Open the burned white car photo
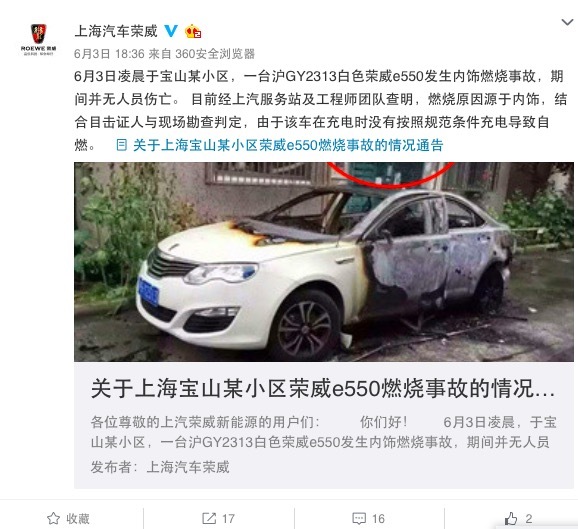Screen dimensions: 578x529 324,262
